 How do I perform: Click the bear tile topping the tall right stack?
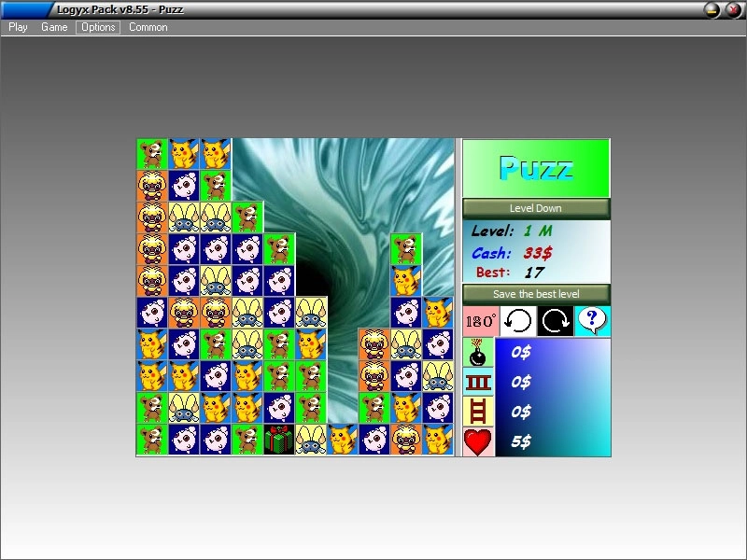[x=406, y=249]
